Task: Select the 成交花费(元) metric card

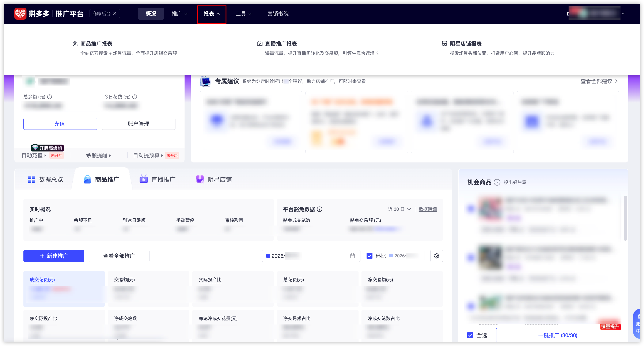Action: point(64,289)
